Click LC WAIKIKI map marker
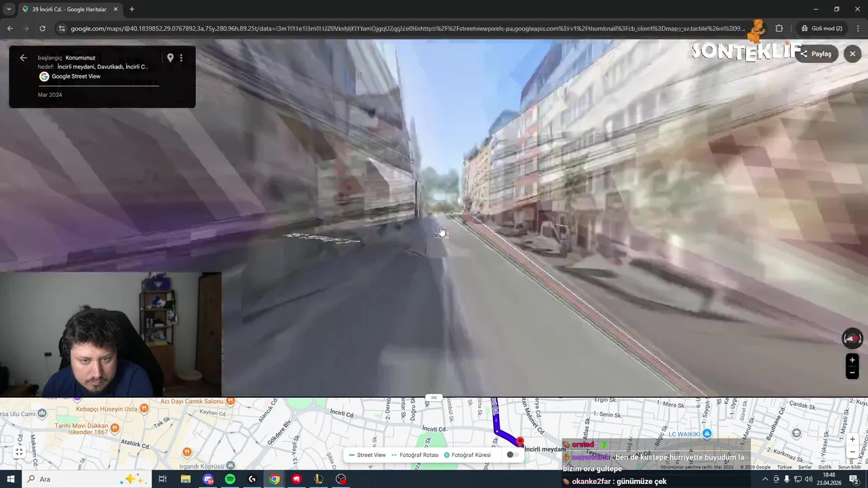Viewport: 868px width, 488px height. 707,433
